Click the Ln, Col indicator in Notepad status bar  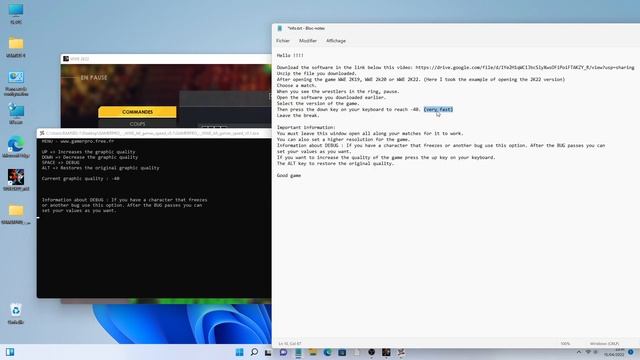[x=290, y=344]
